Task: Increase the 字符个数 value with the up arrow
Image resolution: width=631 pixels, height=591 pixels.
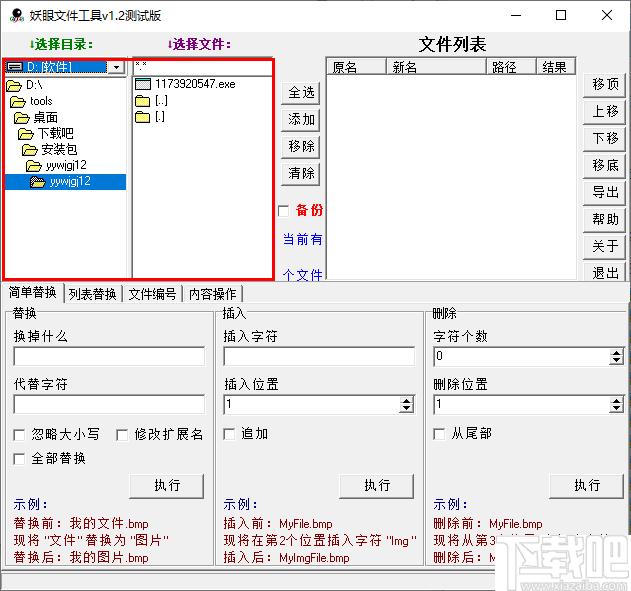Action: click(616, 353)
